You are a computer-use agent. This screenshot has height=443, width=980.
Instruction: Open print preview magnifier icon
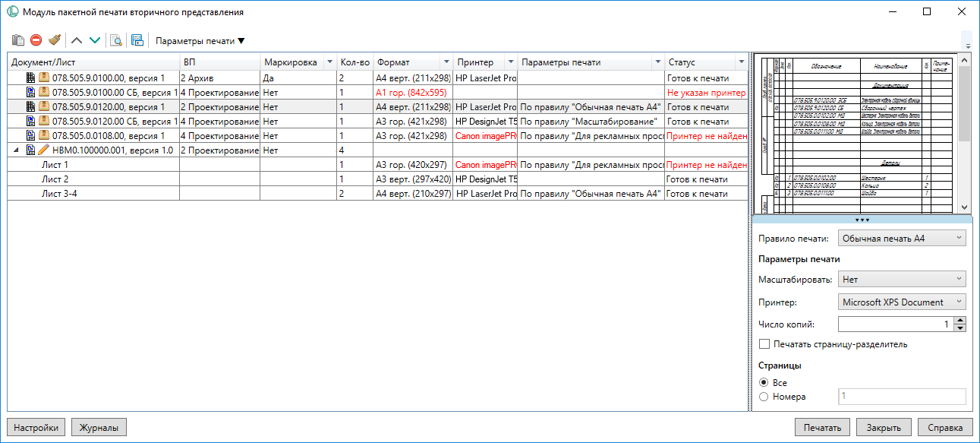point(116,40)
